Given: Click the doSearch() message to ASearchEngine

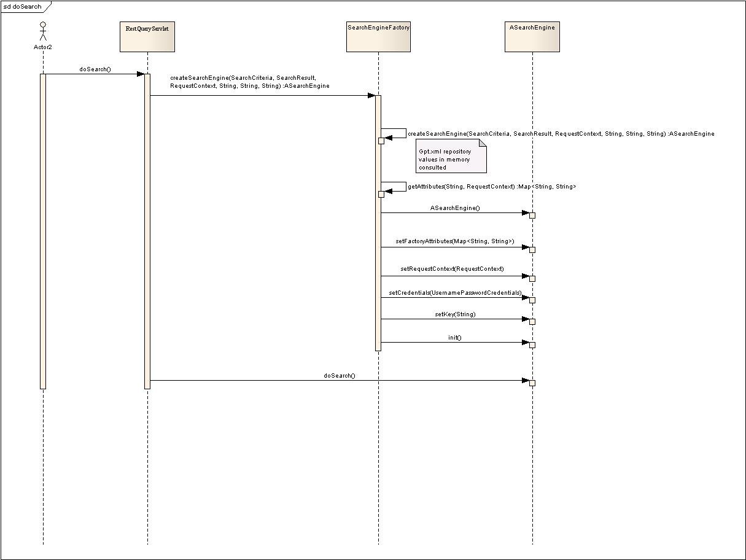Looking at the screenshot, I should [340, 375].
